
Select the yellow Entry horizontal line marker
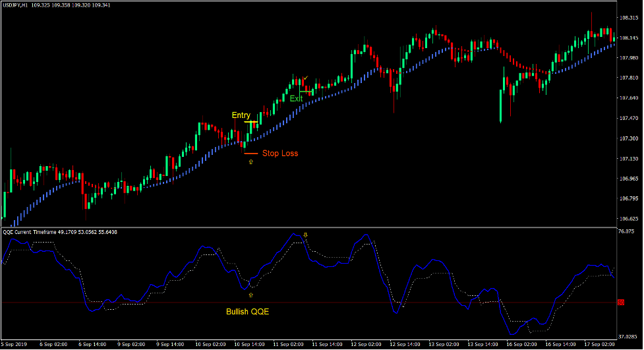(250, 122)
